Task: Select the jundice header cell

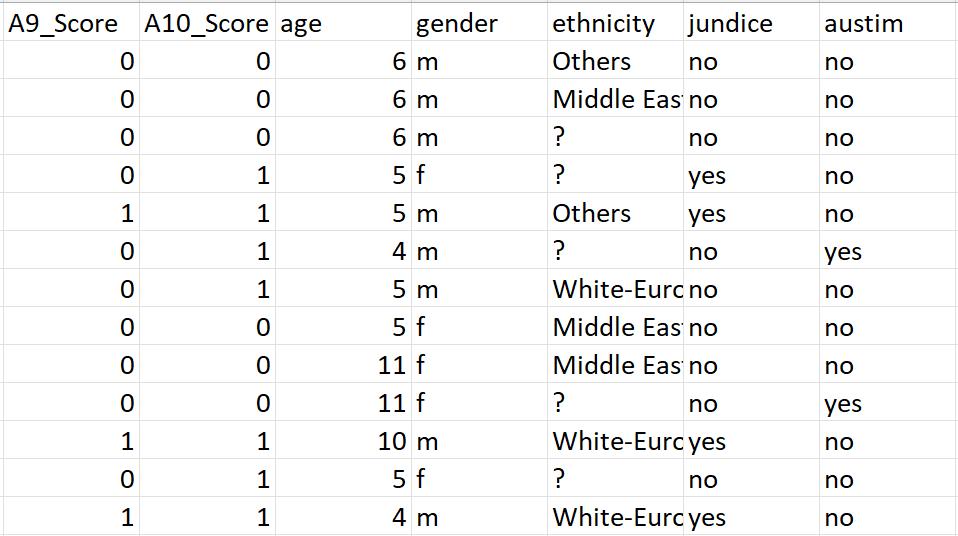Action: [751, 23]
